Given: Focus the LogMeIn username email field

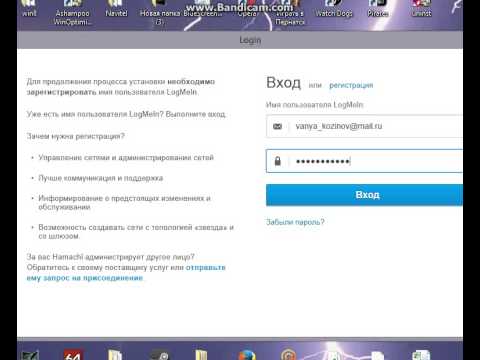Looking at the screenshot, I should point(364,126).
